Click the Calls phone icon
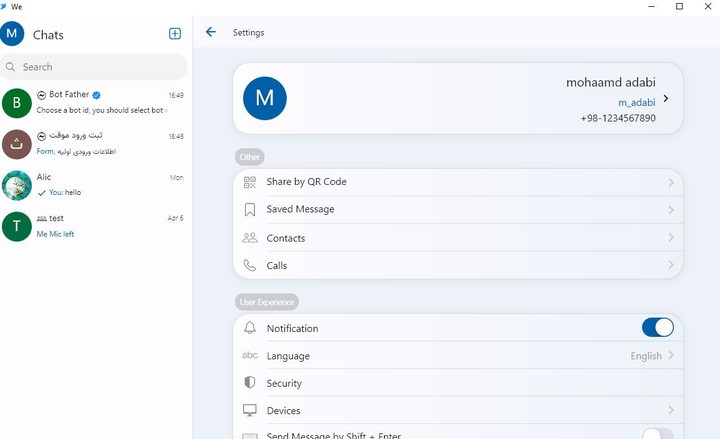 tap(250, 266)
